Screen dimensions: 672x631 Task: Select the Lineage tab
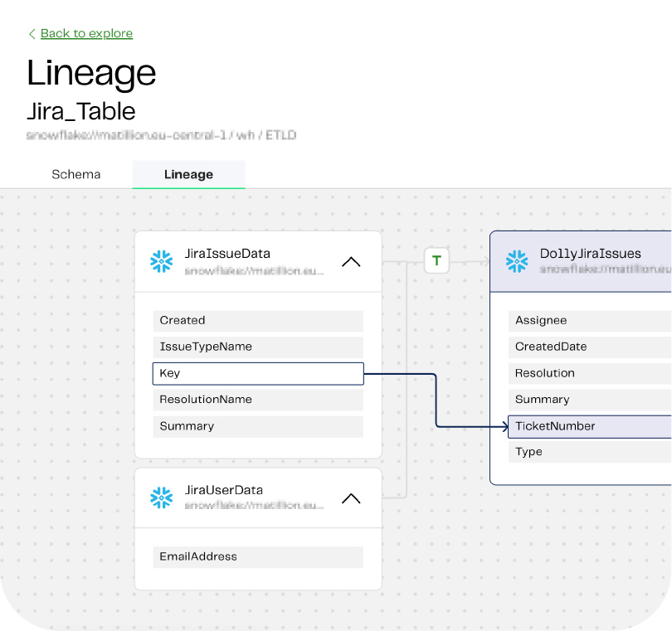pyautogui.click(x=188, y=174)
